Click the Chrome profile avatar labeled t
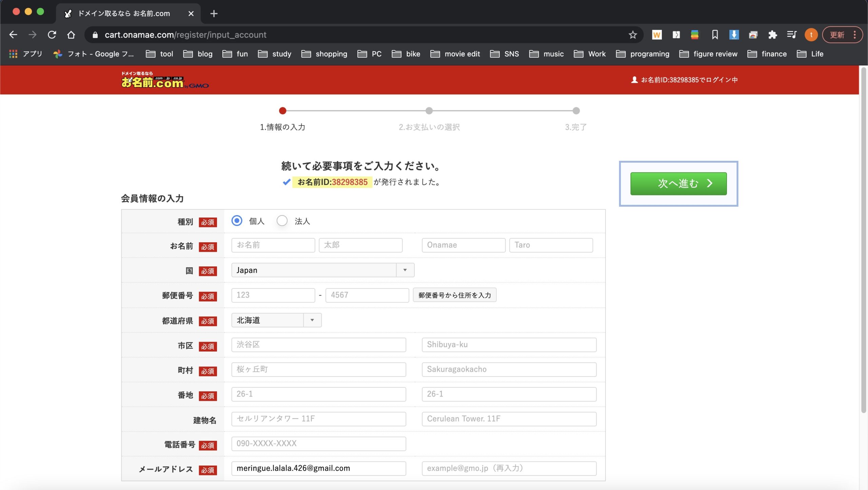868x490 pixels. [x=811, y=35]
